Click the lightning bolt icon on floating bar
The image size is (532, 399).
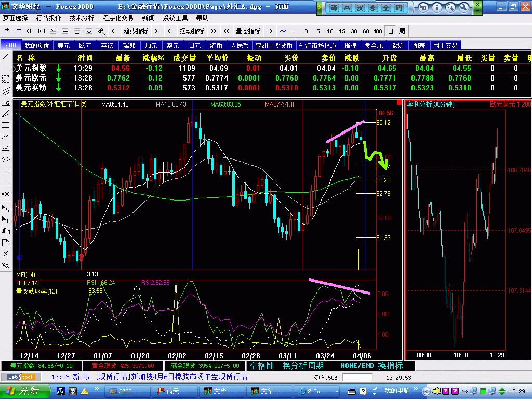(319, 8)
